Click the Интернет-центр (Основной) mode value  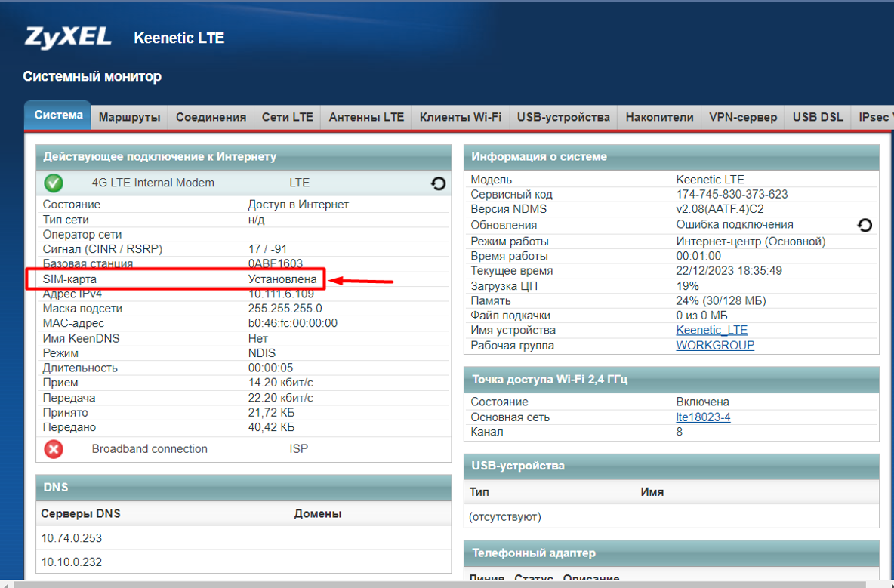coord(751,241)
